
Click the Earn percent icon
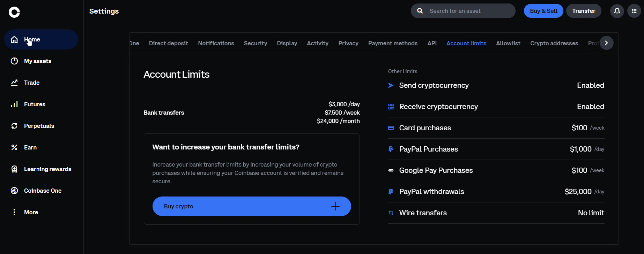coord(14,147)
